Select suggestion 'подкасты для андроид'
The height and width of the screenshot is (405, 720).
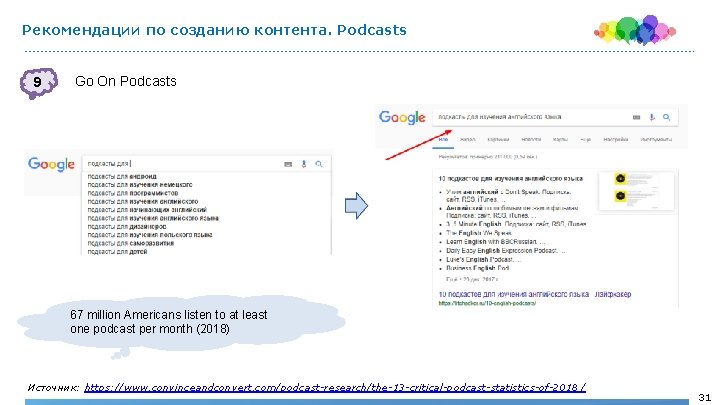click(x=122, y=176)
